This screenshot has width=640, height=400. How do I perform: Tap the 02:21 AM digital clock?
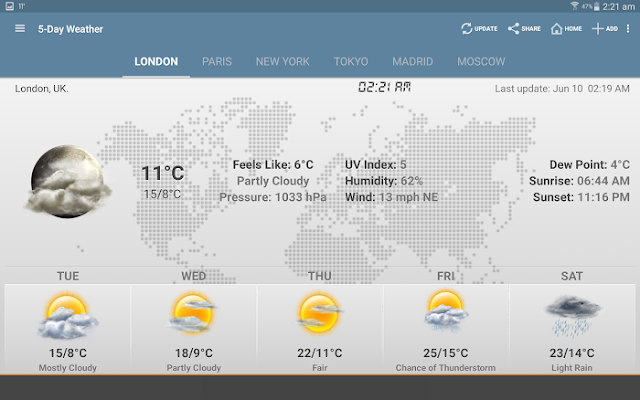pos(384,87)
